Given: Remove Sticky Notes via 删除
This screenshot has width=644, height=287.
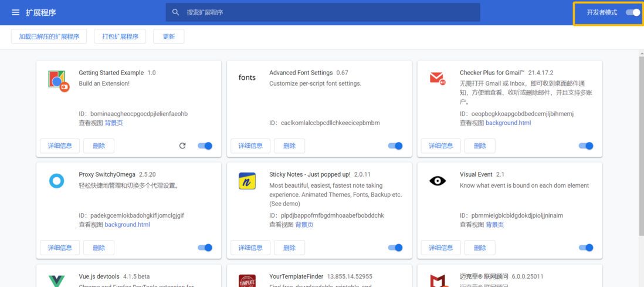Looking at the screenshot, I should [x=290, y=248].
